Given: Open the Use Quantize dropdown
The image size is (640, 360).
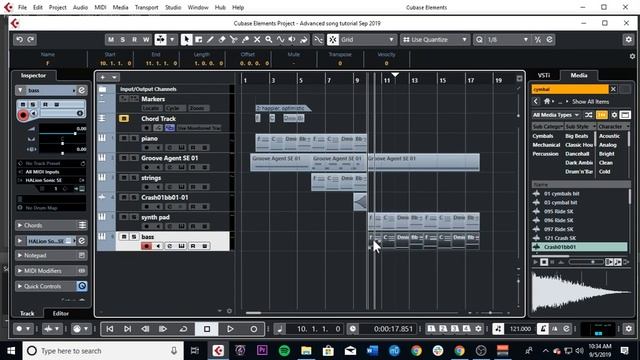Looking at the screenshot, I should coord(435,40).
